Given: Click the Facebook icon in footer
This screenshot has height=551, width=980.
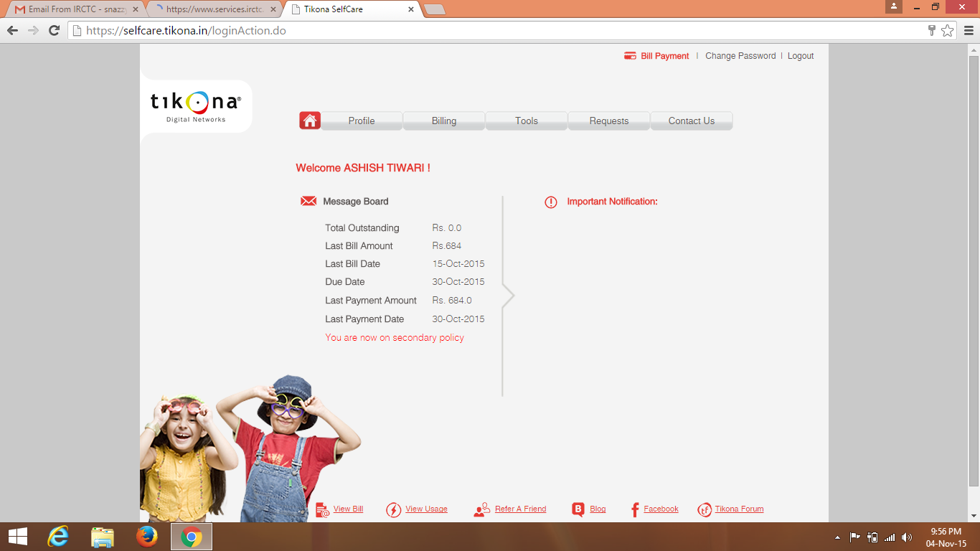Looking at the screenshot, I should coord(634,509).
